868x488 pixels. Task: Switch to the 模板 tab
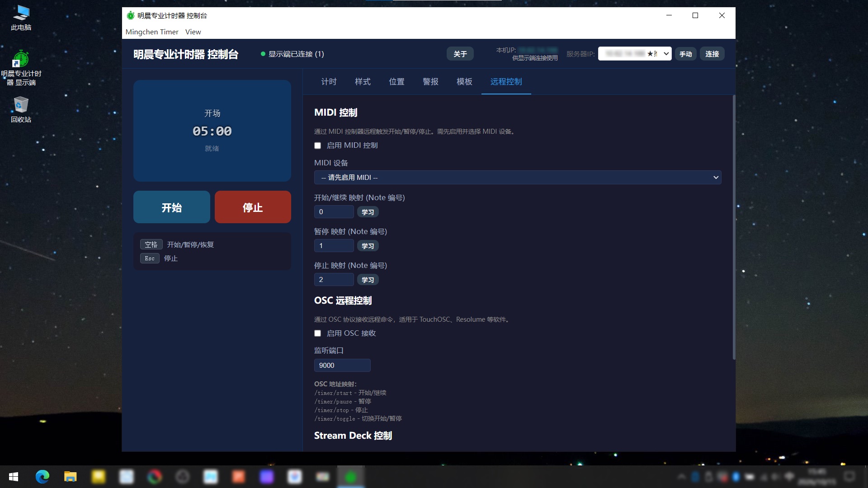[464, 82]
